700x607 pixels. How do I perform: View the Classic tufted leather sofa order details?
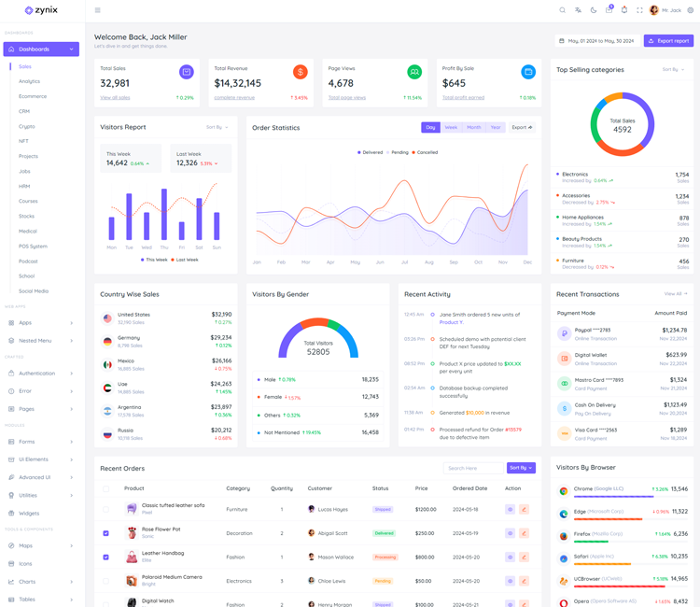click(510, 510)
